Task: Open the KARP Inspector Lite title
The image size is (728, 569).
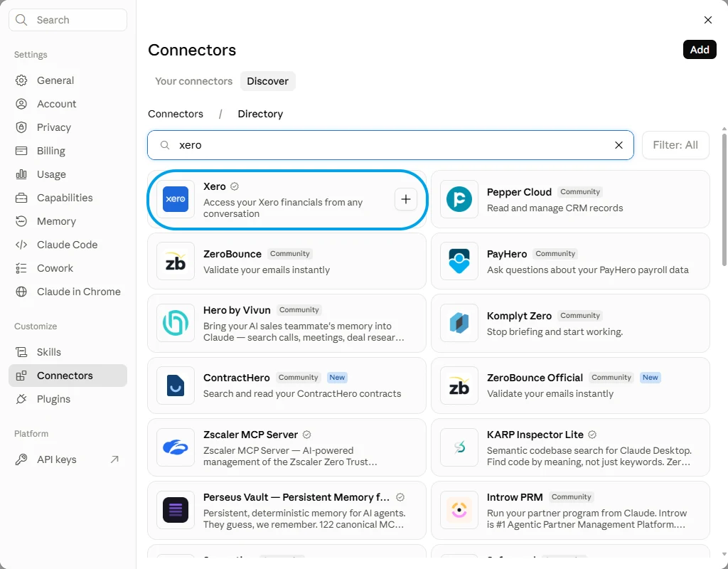Action: (535, 435)
